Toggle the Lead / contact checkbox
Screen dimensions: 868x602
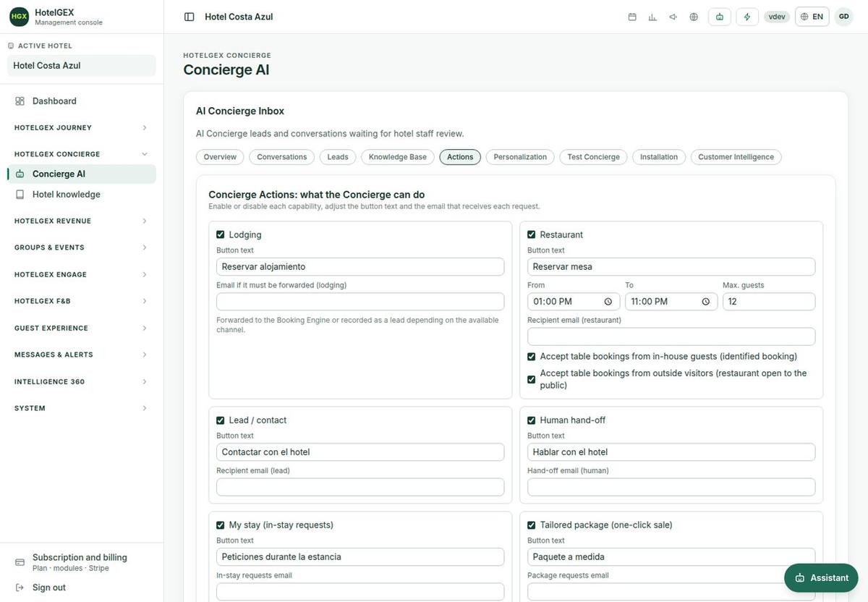(x=221, y=420)
